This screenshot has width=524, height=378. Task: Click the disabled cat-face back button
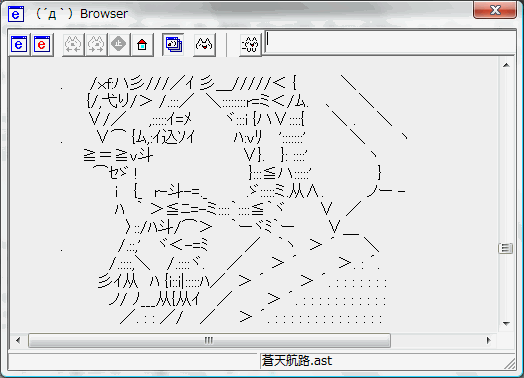[73, 44]
